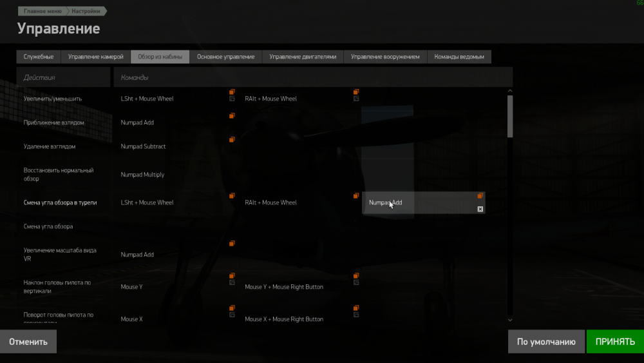This screenshot has width=644, height=363.
Task: Open the Управление вооружением tab
Action: point(385,57)
